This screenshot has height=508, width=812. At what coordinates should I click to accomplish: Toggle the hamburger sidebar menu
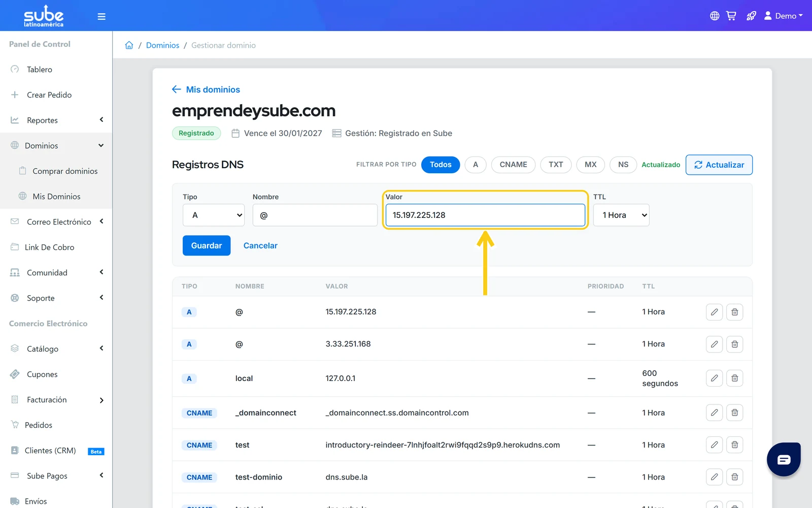pyautogui.click(x=101, y=16)
